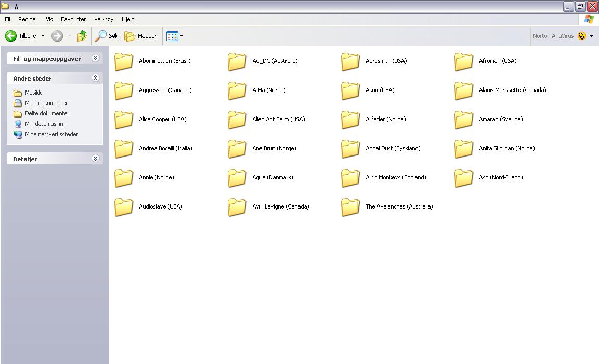Select Alanis Morissette (Canada) folder icon
This screenshot has height=364, width=599.
click(464, 90)
